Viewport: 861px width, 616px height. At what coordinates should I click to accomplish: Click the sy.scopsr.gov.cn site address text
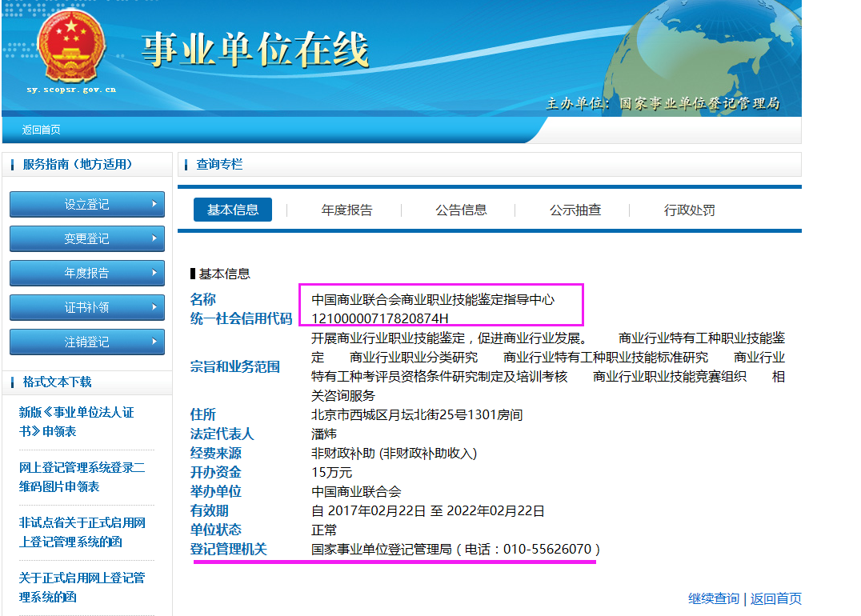click(71, 90)
